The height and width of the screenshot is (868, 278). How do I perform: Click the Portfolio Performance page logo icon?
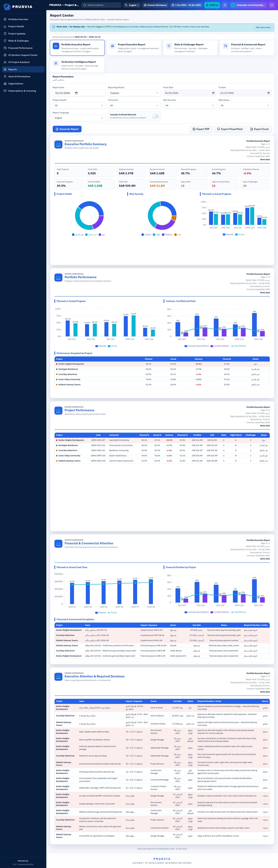point(58,278)
